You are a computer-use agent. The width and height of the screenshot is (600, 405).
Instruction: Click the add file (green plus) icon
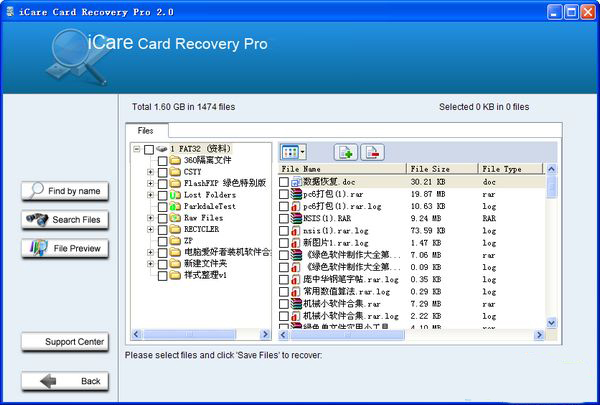coord(346,152)
